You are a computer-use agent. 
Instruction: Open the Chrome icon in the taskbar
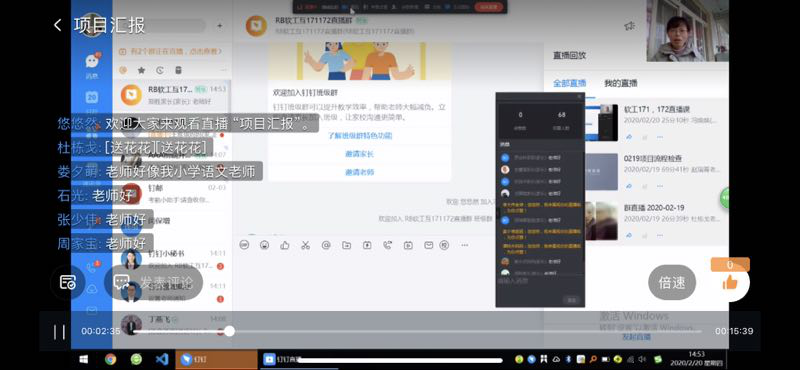coord(110,359)
